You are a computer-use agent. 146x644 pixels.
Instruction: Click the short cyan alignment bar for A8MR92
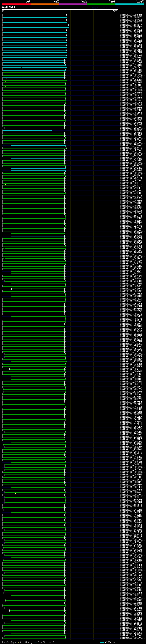tap(27, 130)
